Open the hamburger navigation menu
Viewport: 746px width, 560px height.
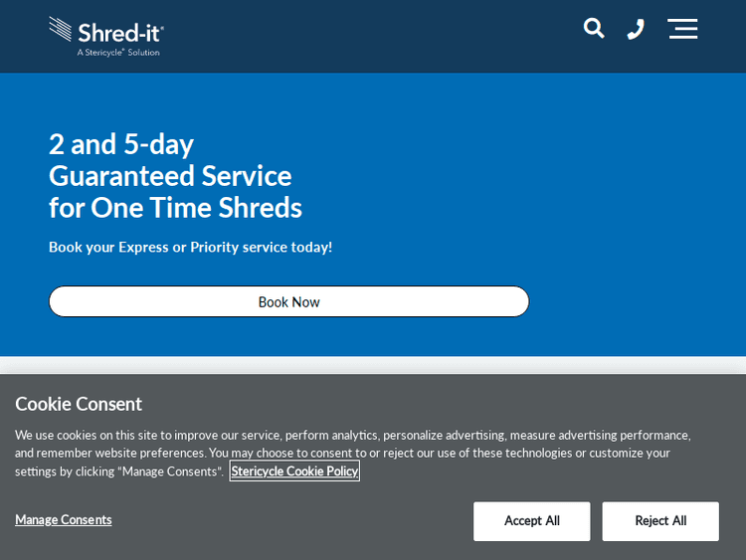[682, 29]
